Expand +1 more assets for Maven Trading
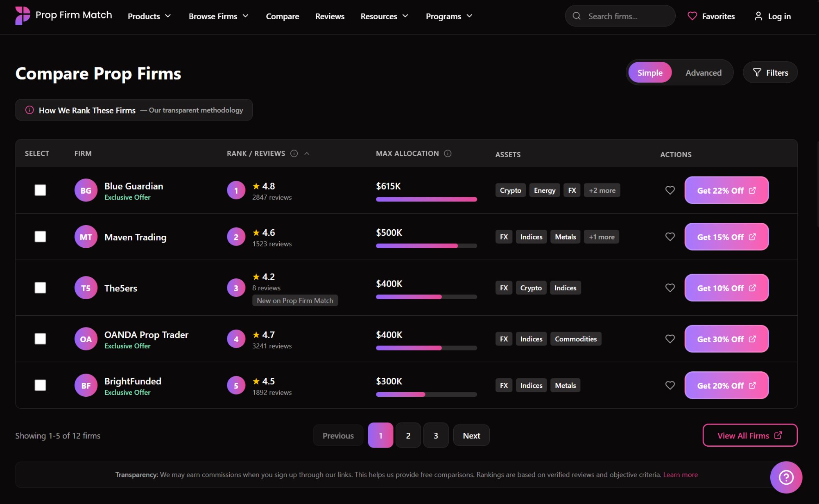The image size is (819, 504). pyautogui.click(x=602, y=237)
